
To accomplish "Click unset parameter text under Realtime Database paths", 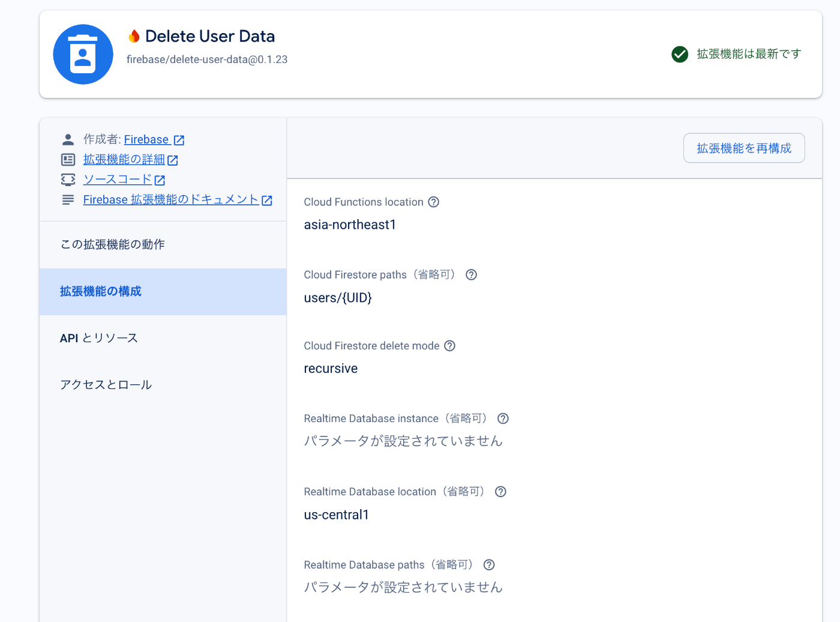I will click(403, 587).
